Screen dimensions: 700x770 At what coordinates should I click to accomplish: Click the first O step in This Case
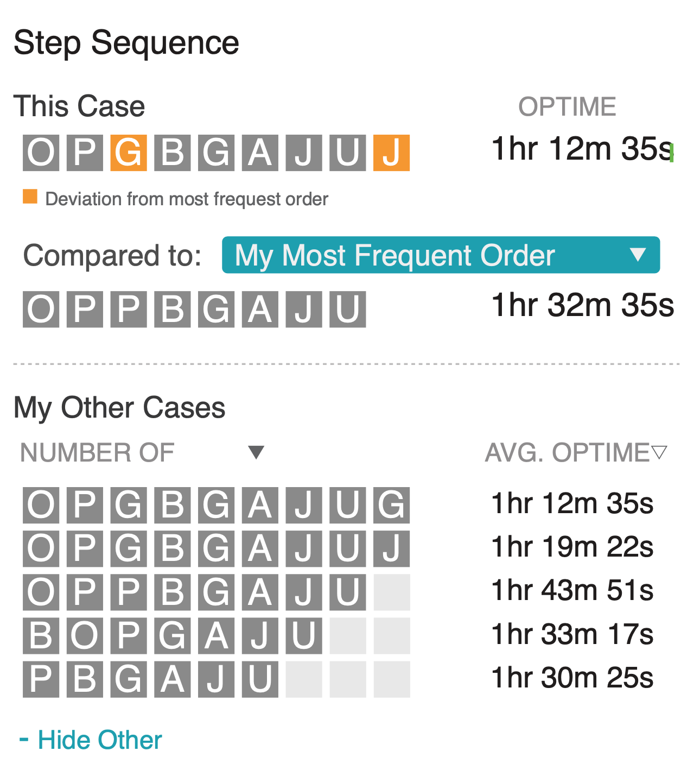(41, 153)
